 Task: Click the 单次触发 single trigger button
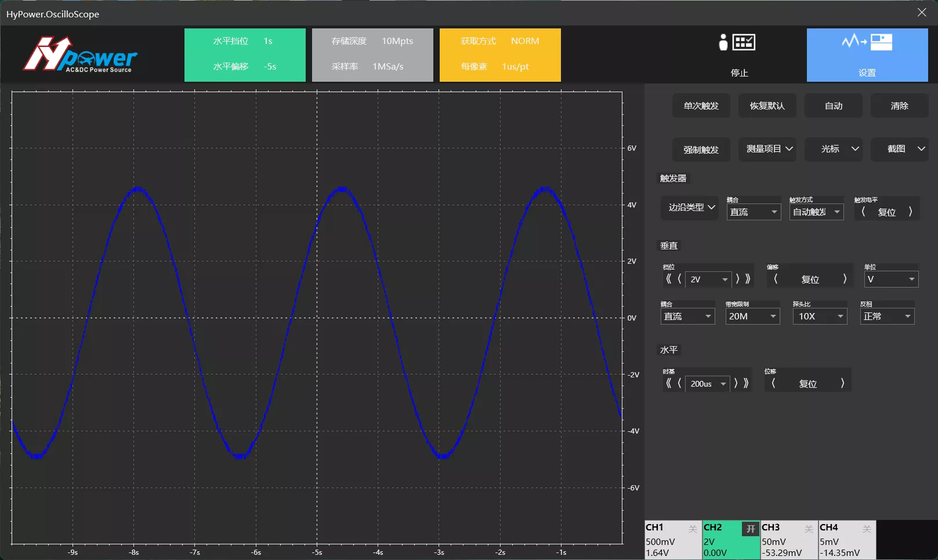[701, 106]
